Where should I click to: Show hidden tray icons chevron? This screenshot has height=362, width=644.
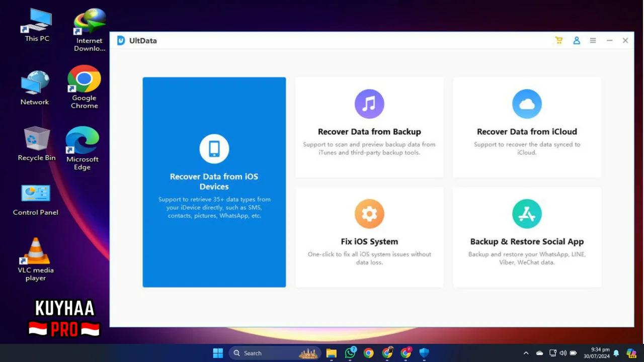[526, 353]
